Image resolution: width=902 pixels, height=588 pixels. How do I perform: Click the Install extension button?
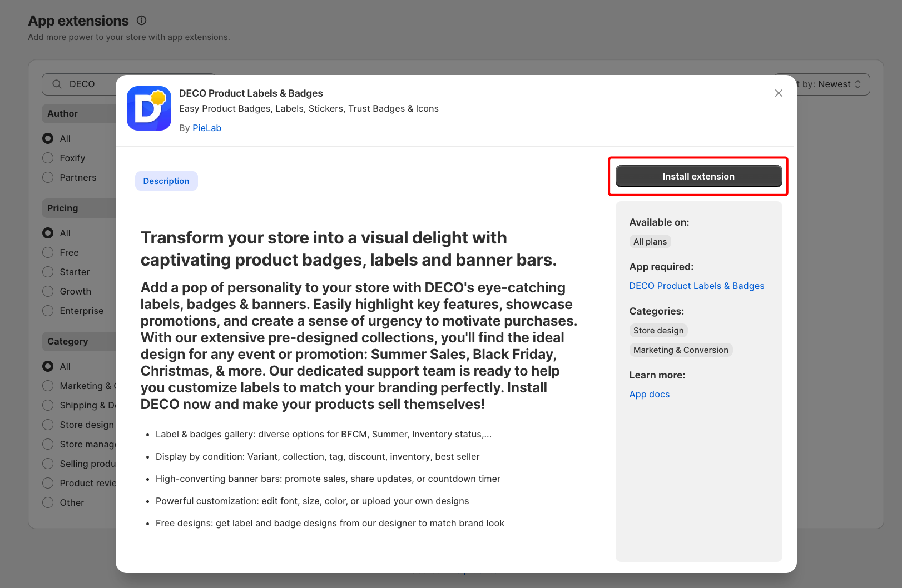(x=698, y=176)
